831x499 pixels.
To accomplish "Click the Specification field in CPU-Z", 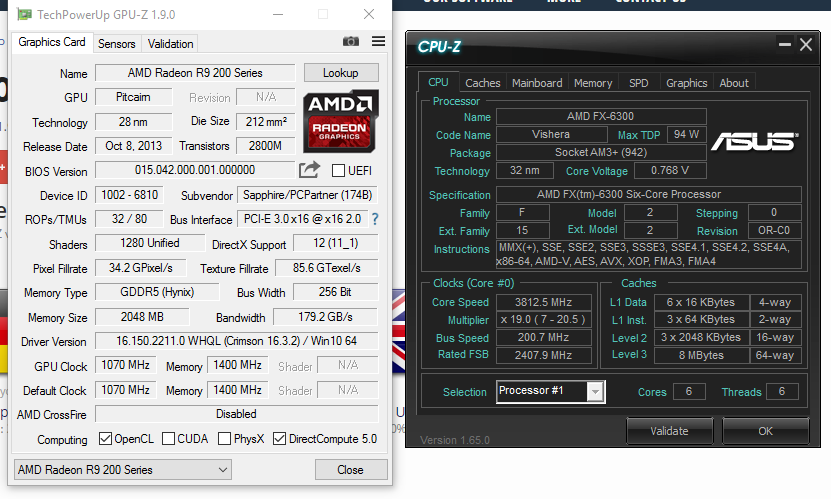I will click(x=648, y=194).
